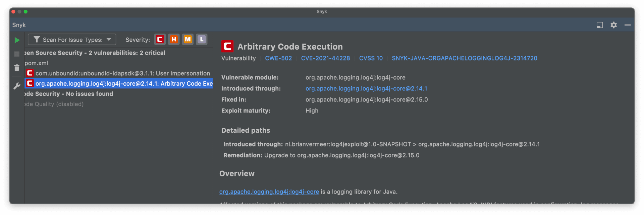Open SNYK-JAVA-ORGAPACHELOGGINGLOG4J-2314720 link
Viewport: 644px width, 215px height.
pos(465,58)
